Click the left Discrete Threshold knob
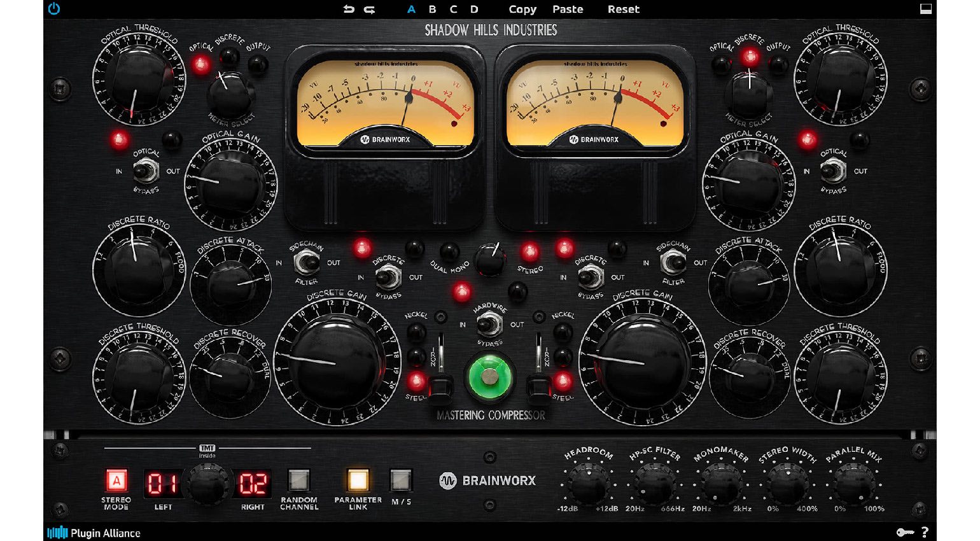The width and height of the screenshot is (980, 541). [139, 377]
